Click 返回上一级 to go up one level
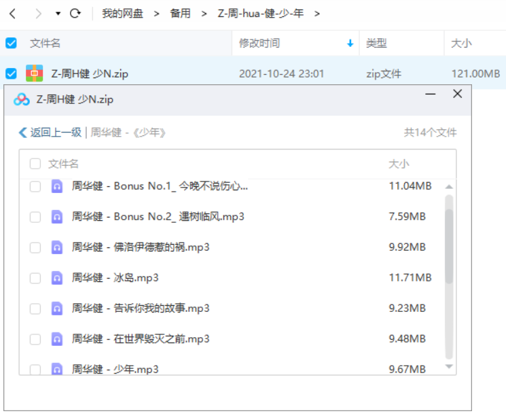The image size is (506, 420). pos(50,133)
